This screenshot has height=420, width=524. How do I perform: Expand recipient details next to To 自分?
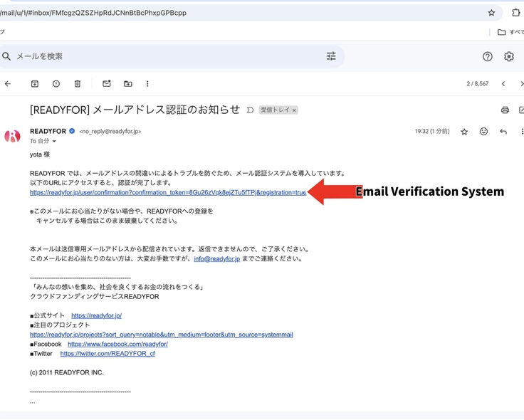(x=54, y=142)
